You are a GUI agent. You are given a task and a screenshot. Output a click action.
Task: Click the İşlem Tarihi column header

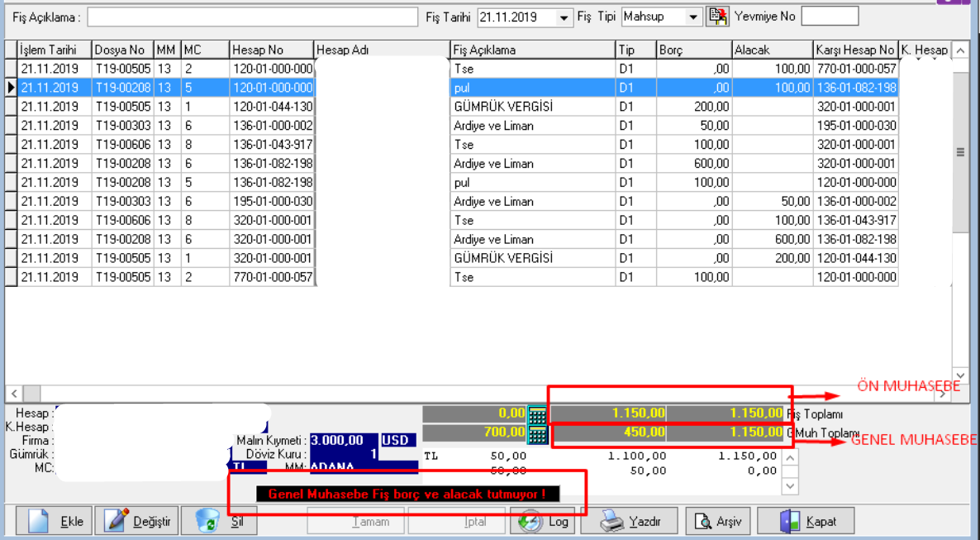(55, 50)
